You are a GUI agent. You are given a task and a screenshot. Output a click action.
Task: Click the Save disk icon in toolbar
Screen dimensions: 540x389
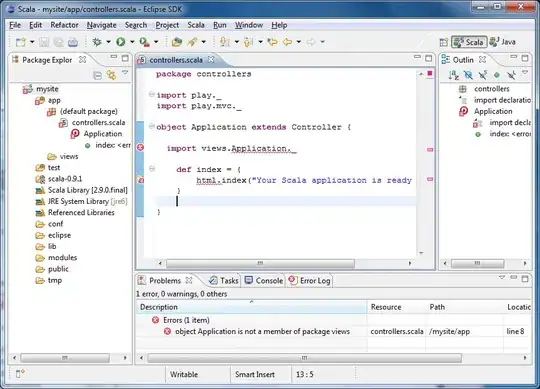[44, 42]
